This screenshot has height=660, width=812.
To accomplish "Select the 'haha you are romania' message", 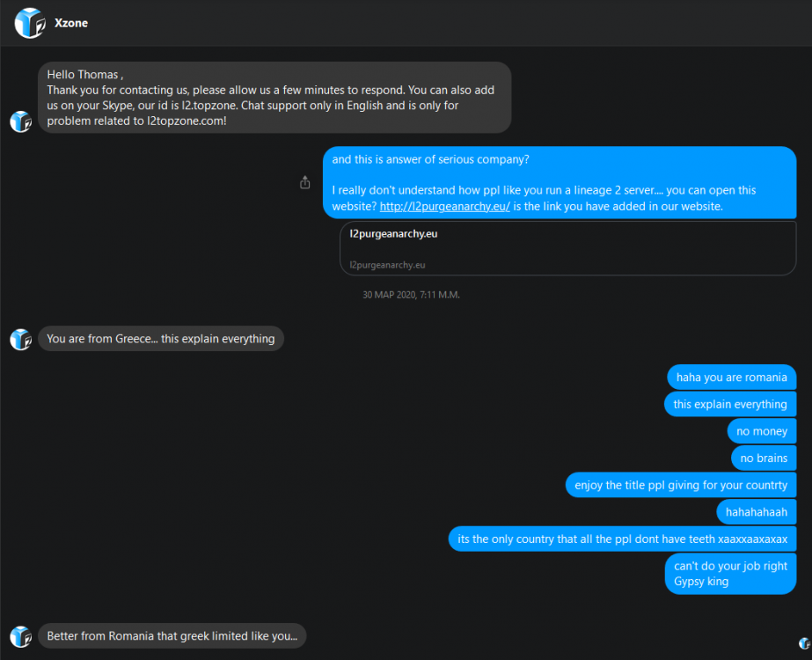I will click(x=731, y=378).
